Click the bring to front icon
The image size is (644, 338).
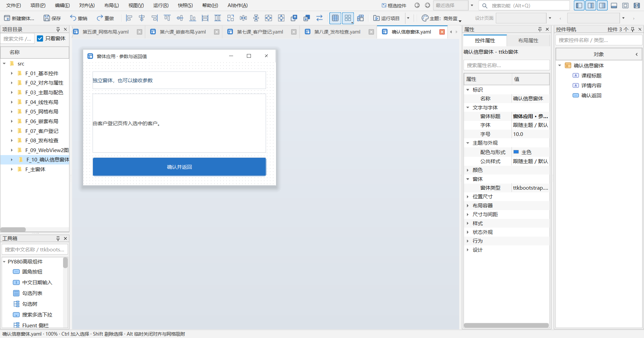[294, 18]
